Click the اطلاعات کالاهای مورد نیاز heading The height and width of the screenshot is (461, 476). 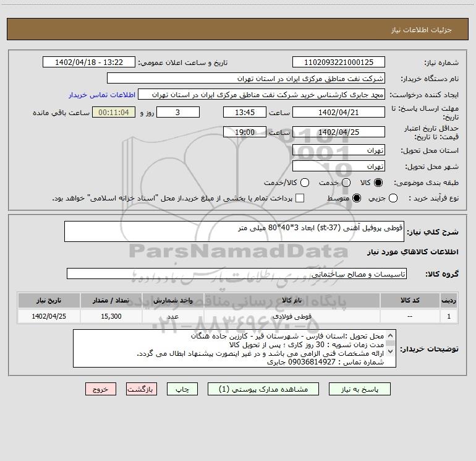click(x=412, y=252)
